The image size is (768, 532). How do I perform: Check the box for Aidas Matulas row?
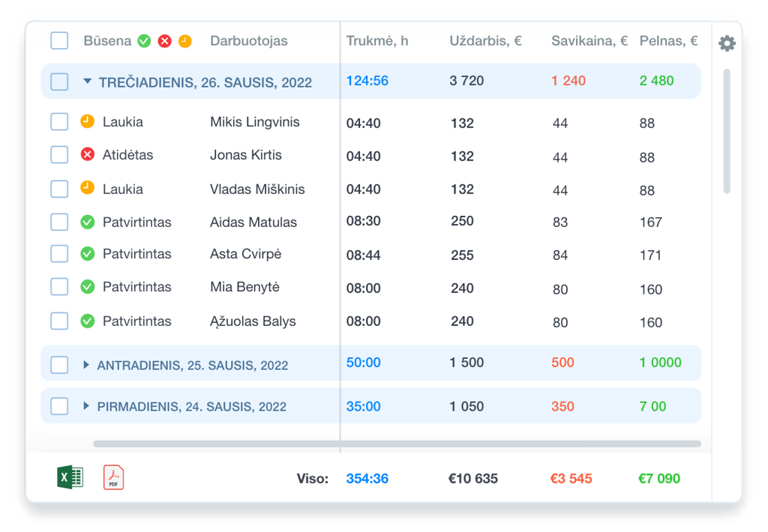tap(59, 222)
